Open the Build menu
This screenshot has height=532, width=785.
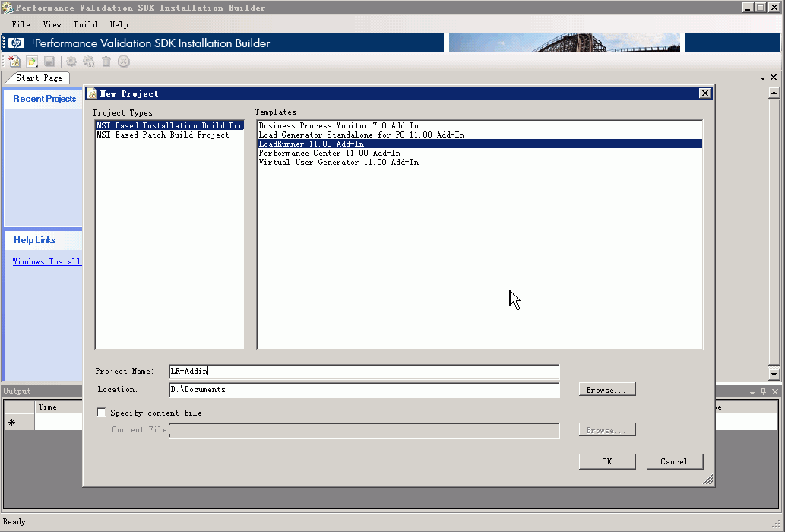[86, 24]
